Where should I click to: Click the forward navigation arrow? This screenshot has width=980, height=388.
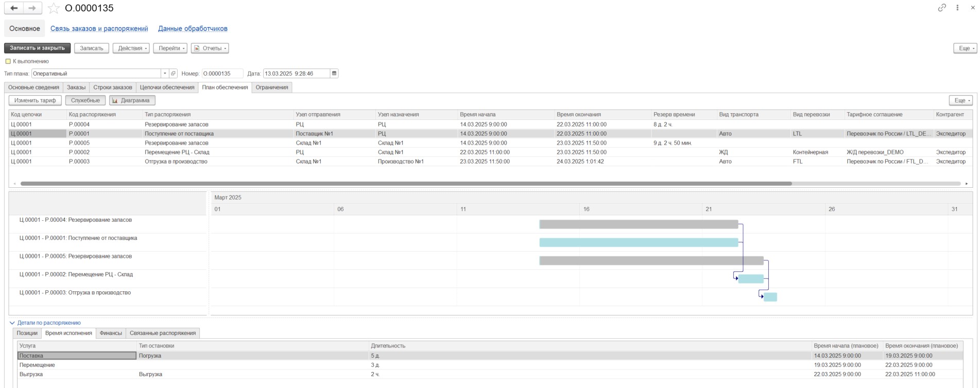pyautogui.click(x=32, y=8)
